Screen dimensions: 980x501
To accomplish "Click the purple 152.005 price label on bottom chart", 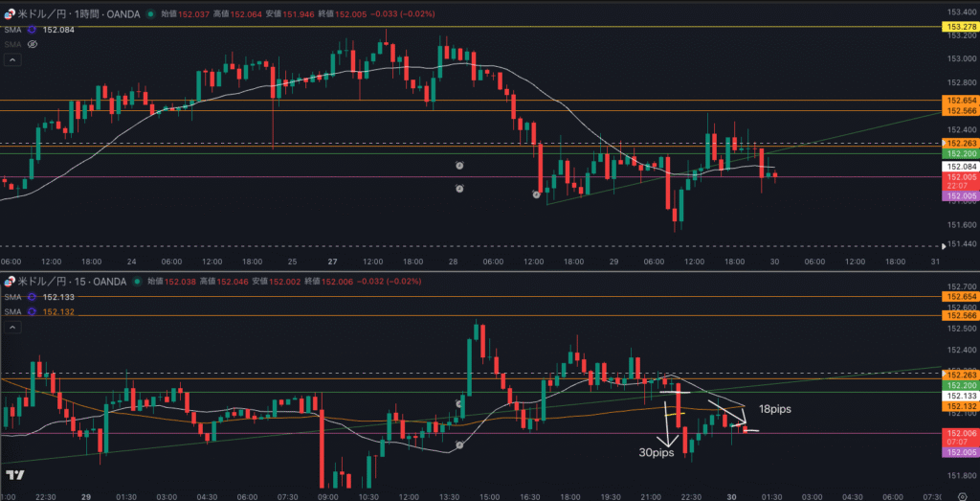I will click(x=960, y=452).
